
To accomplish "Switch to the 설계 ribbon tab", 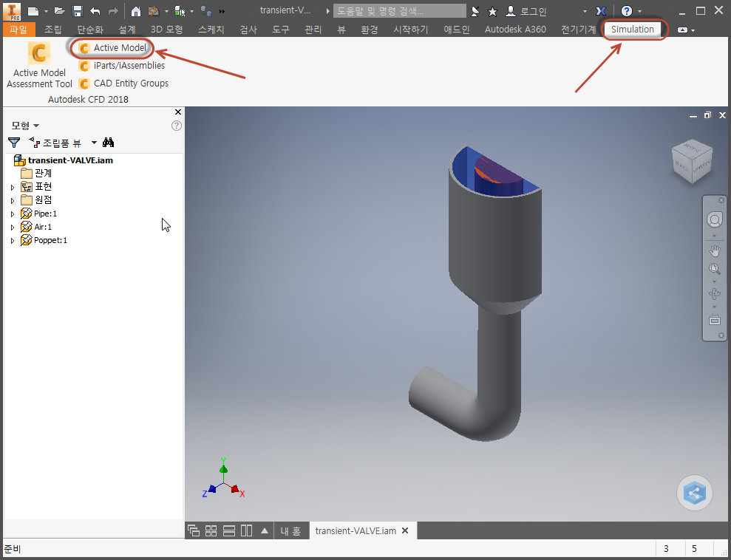I will 127,30.
